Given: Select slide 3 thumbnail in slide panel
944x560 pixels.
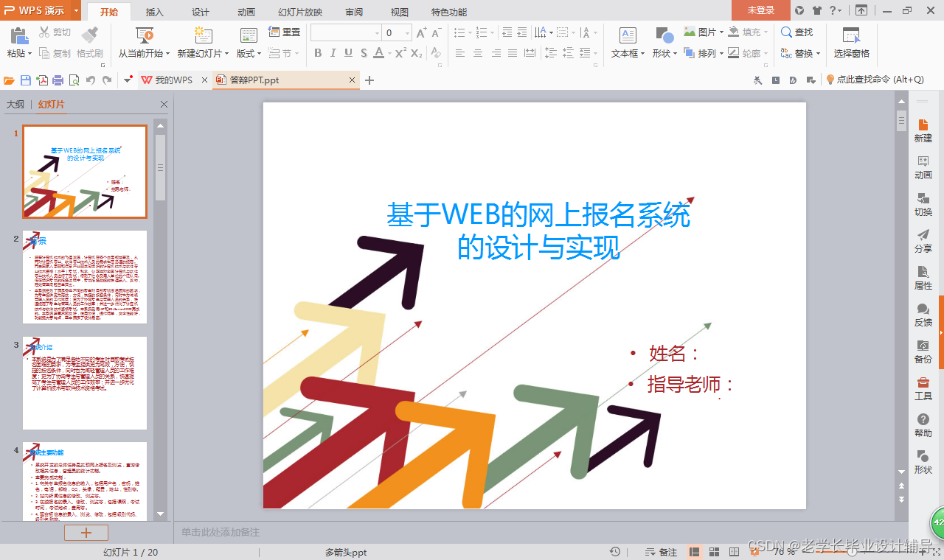Looking at the screenshot, I should [x=84, y=382].
